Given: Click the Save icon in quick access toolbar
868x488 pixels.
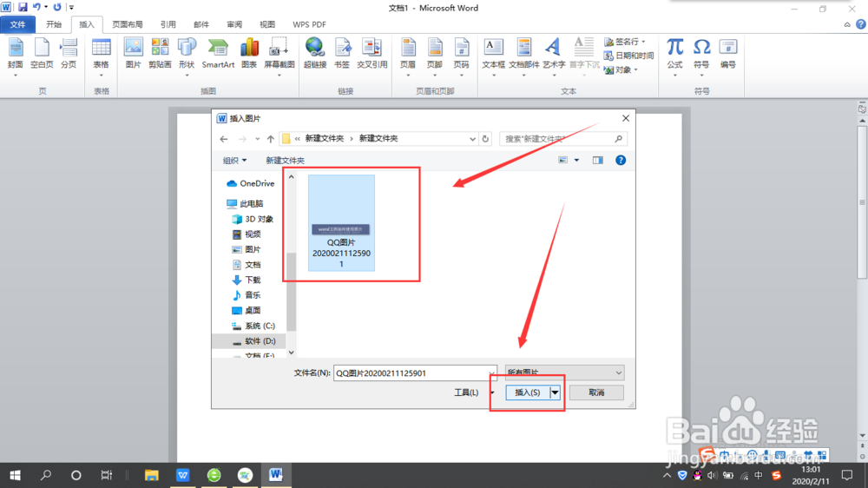Looking at the screenshot, I should point(23,7).
